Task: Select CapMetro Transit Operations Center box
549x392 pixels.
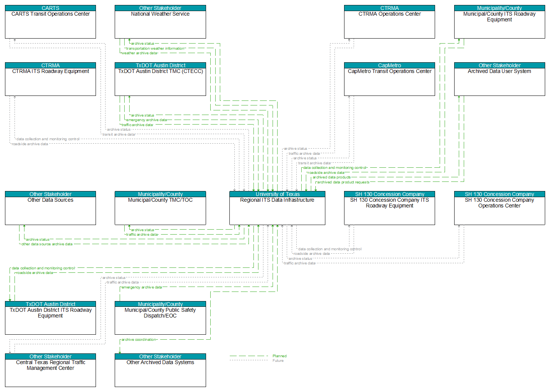Action: click(389, 79)
